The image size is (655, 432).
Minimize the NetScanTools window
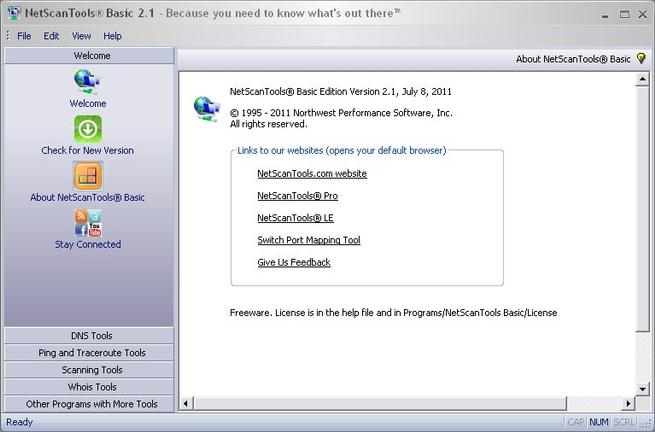(605, 15)
